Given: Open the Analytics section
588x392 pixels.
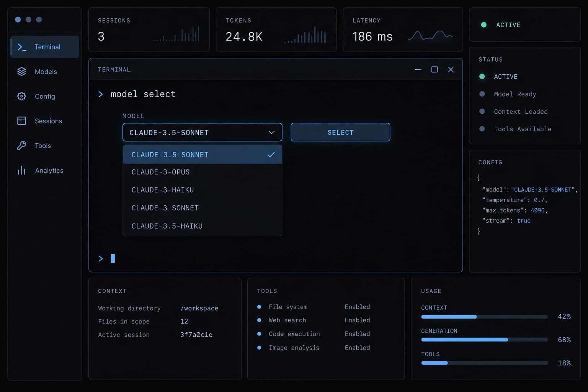Looking at the screenshot, I should click(45, 170).
